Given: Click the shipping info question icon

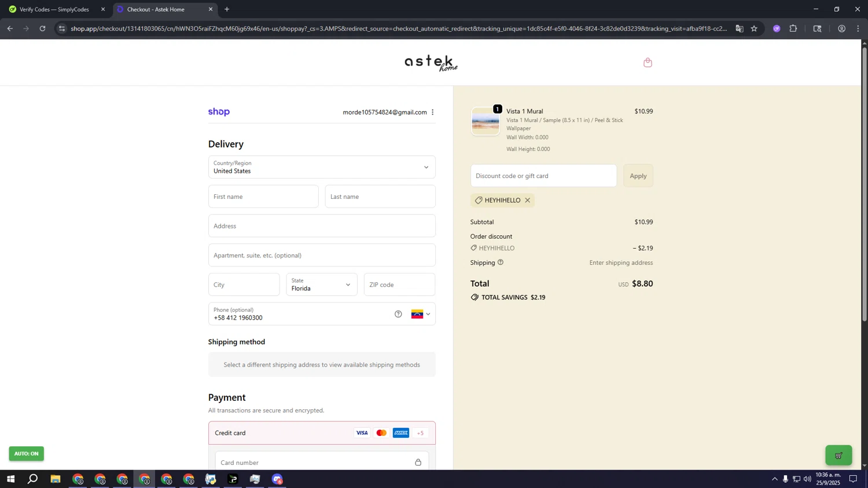Looking at the screenshot, I should tap(501, 263).
